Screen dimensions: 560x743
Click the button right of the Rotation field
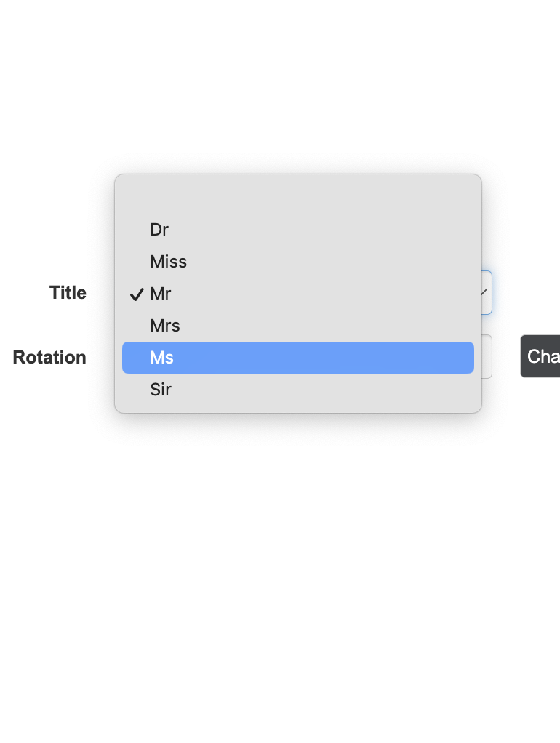pos(541,357)
